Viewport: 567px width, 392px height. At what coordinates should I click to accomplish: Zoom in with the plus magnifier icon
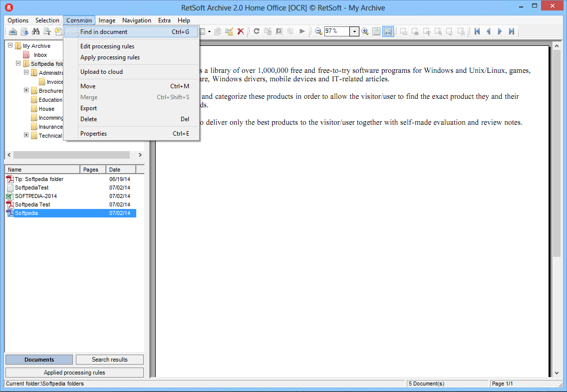point(365,31)
